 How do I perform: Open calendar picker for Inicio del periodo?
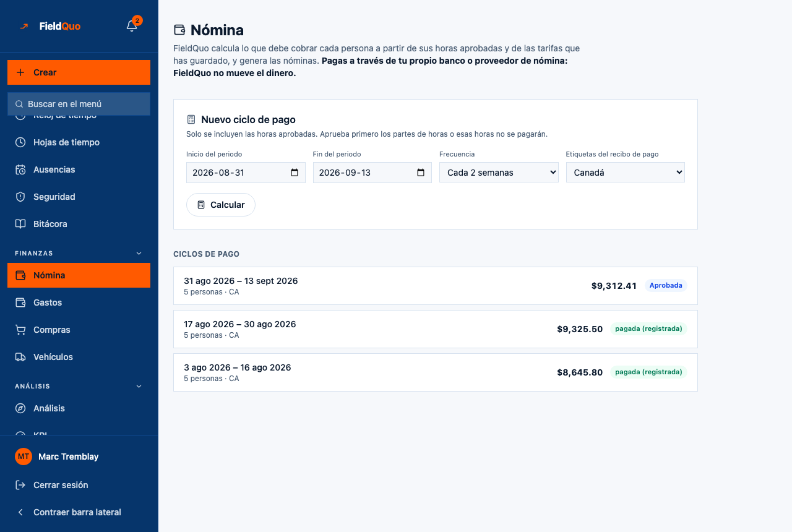[295, 173]
